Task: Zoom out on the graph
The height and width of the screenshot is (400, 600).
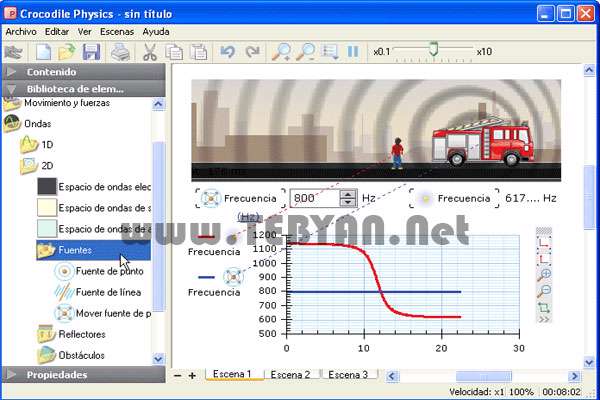Action: [x=544, y=292]
